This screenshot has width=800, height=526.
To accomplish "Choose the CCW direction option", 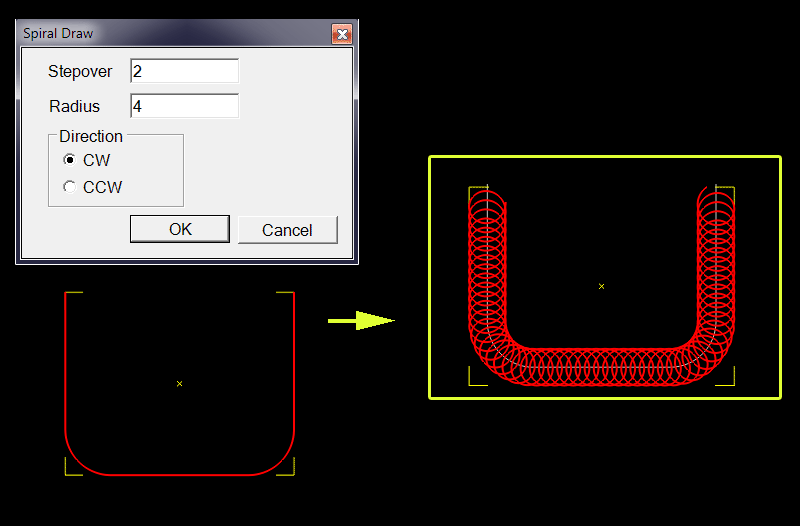I will point(69,187).
